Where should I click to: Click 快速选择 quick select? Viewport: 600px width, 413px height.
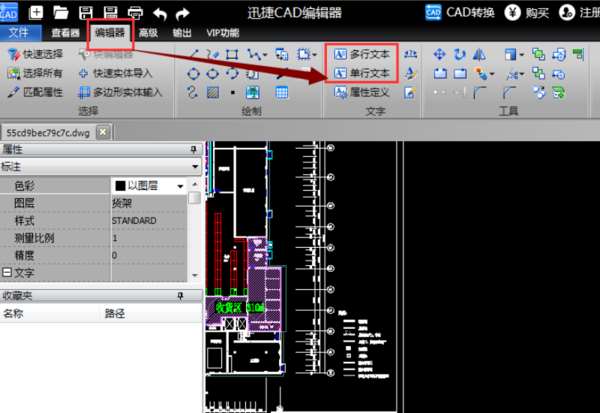click(35, 54)
